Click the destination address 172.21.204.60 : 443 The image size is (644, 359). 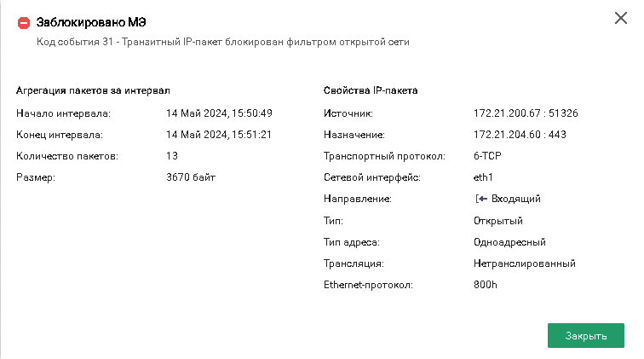point(520,135)
